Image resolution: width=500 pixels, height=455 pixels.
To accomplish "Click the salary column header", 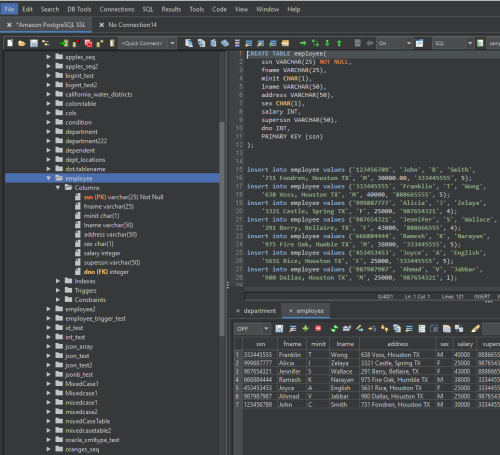I will point(465,344).
